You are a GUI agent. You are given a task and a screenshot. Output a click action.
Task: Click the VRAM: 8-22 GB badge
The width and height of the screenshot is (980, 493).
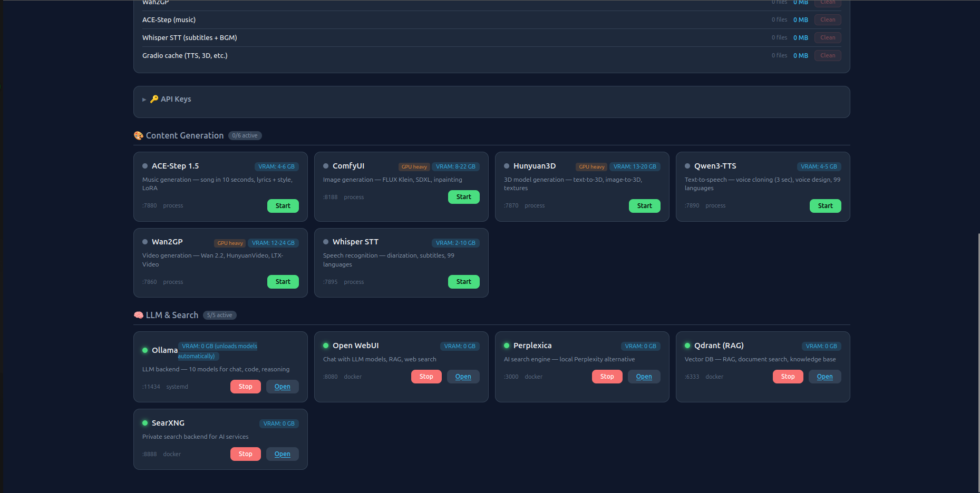456,167
